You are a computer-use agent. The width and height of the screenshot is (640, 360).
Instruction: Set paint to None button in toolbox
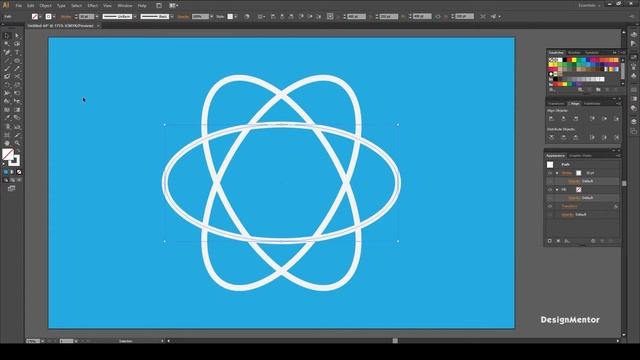[x=19, y=172]
